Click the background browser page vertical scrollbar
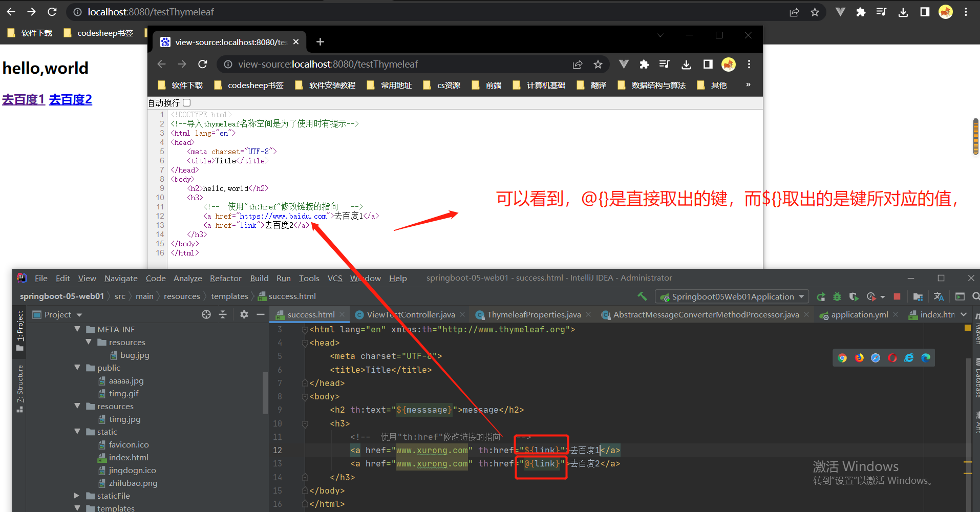 pyautogui.click(x=976, y=137)
